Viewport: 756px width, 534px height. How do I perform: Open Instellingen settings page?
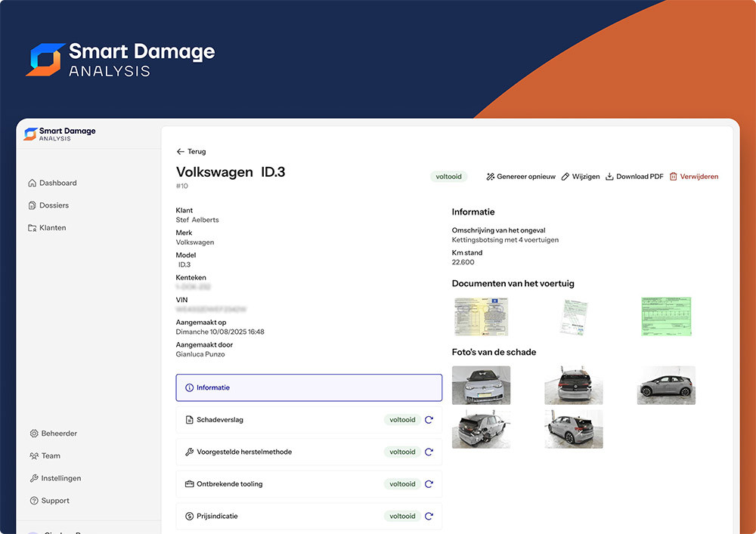pos(60,478)
